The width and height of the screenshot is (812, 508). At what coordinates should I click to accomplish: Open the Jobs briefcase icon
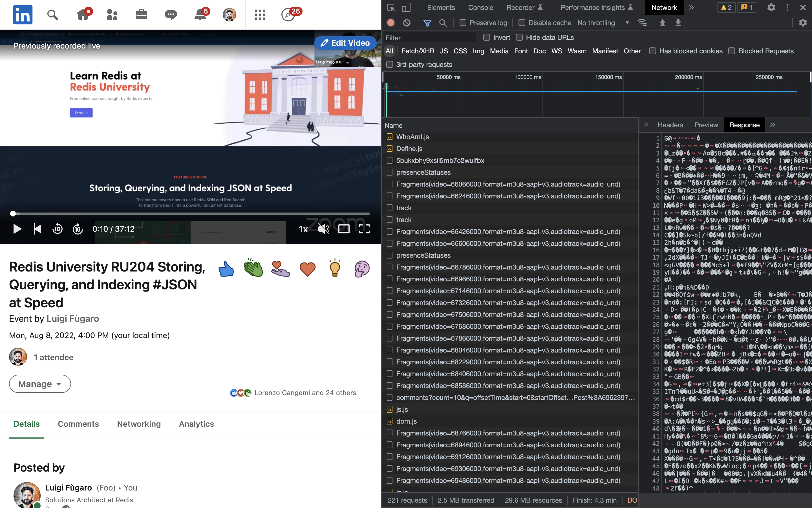(x=141, y=14)
